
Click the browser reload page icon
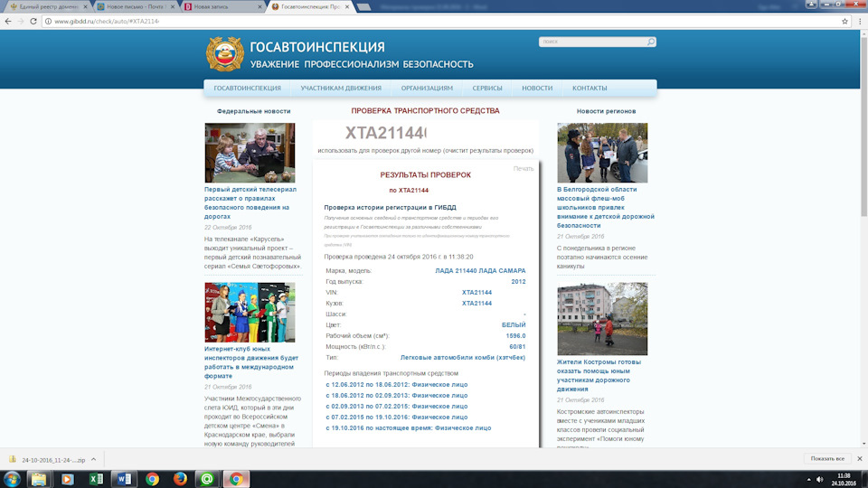tap(33, 21)
